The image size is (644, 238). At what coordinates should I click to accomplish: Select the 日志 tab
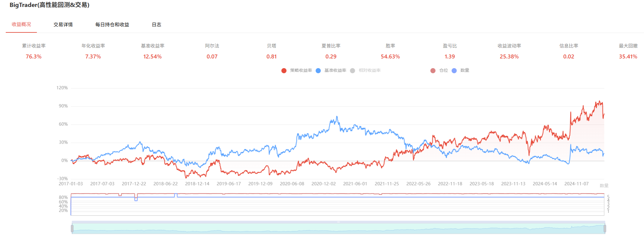[x=156, y=25]
